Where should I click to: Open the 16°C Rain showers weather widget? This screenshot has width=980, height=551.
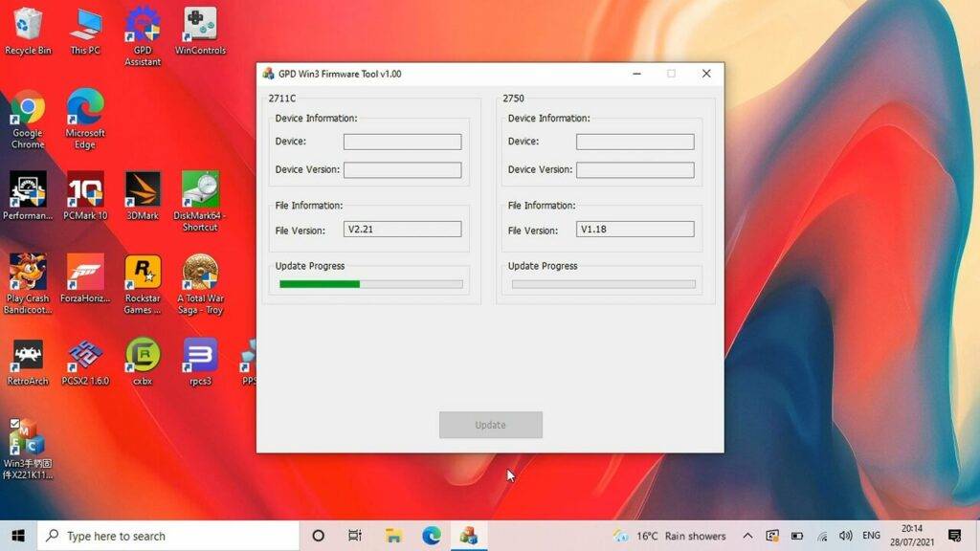click(x=669, y=536)
